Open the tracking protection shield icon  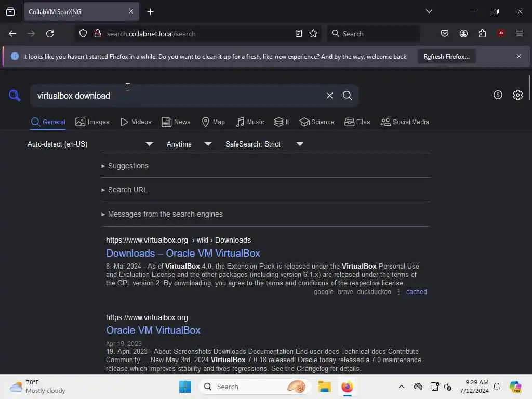pos(83,34)
